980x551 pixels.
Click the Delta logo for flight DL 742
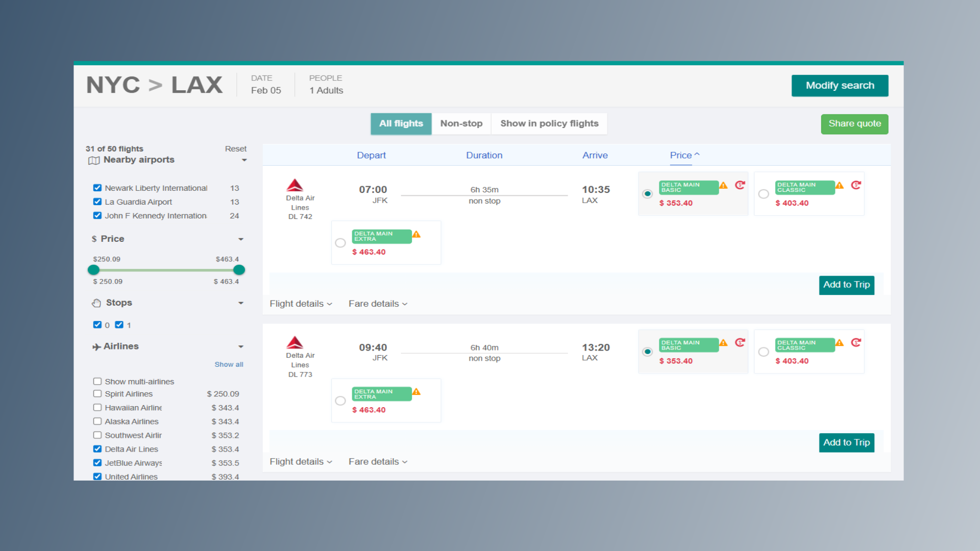coord(295,185)
